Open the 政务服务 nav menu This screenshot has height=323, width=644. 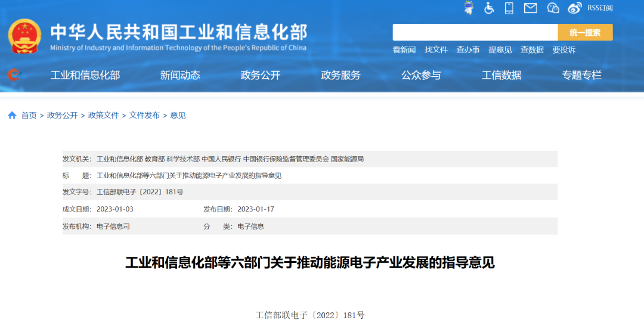tap(341, 75)
